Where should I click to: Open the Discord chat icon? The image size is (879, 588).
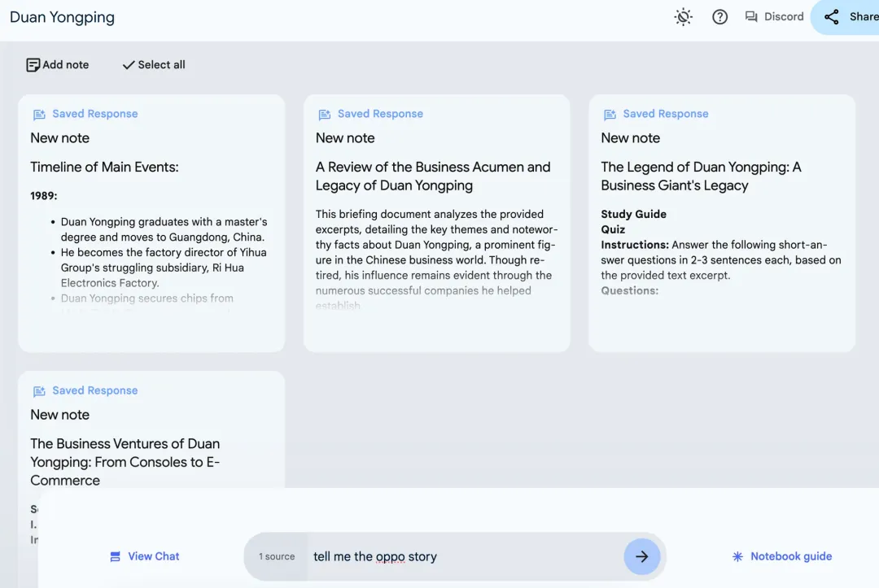(x=751, y=17)
